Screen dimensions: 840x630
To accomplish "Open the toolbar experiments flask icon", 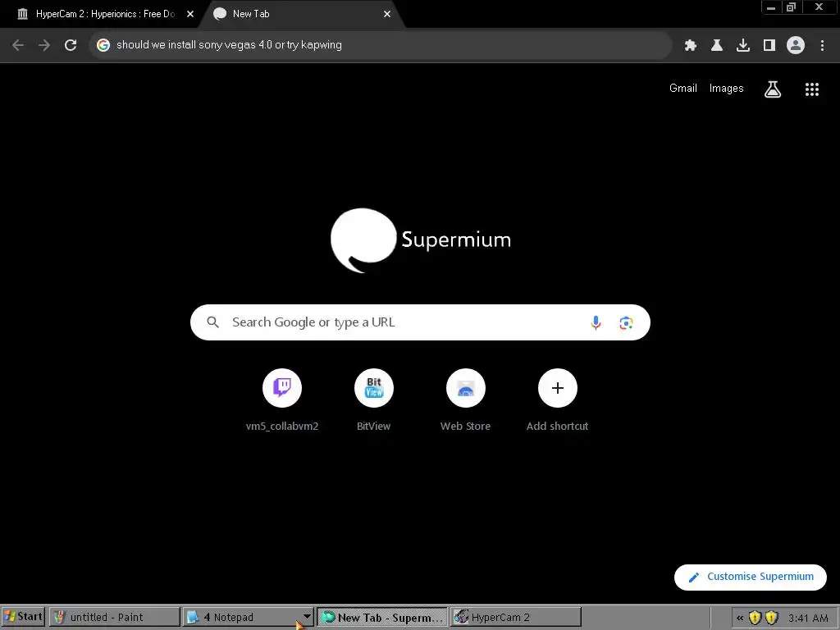I will (x=717, y=46).
